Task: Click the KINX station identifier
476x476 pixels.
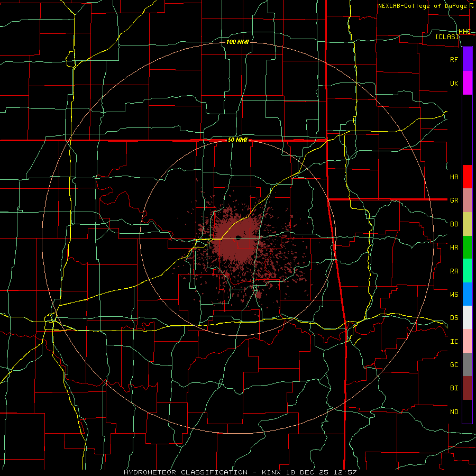Action: pos(271,472)
